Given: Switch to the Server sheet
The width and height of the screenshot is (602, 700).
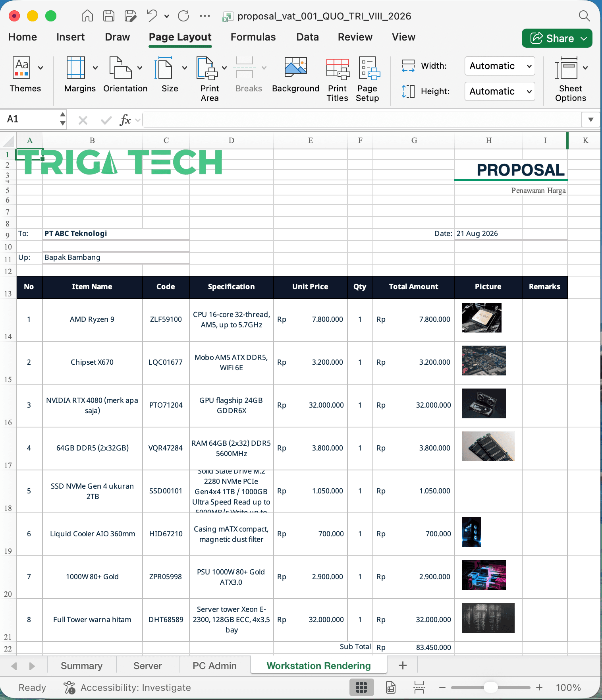Looking at the screenshot, I should tap(147, 665).
